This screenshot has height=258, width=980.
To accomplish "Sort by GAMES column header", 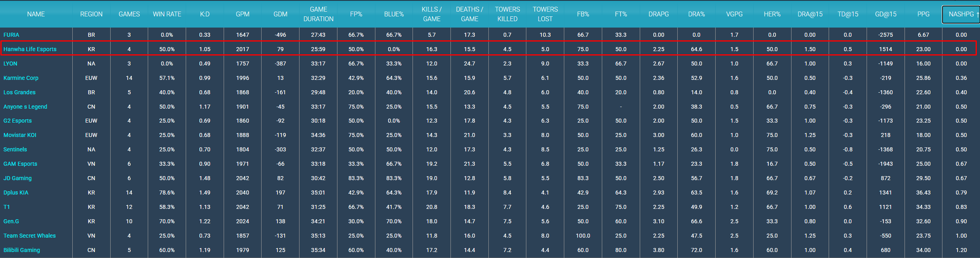I will click(x=129, y=14).
